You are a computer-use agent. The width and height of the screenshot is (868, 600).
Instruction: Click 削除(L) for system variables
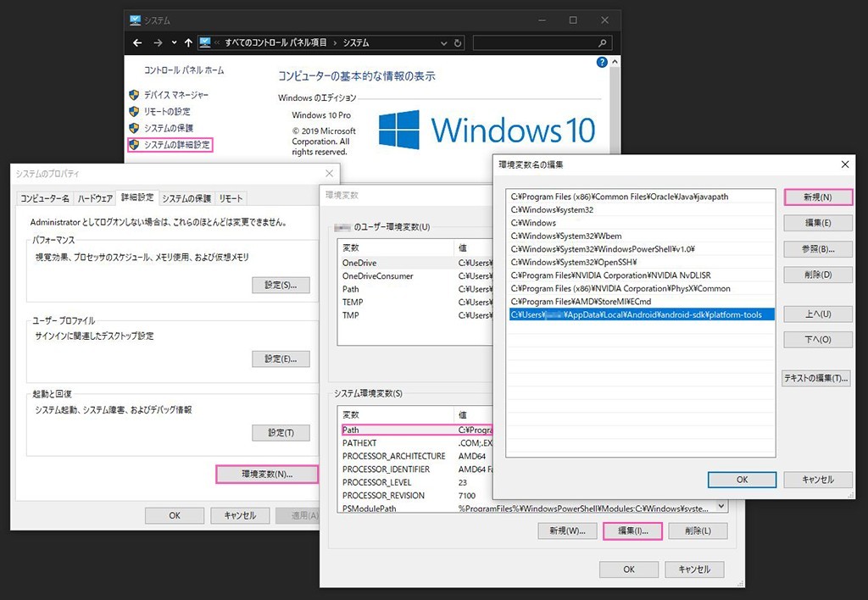(698, 531)
